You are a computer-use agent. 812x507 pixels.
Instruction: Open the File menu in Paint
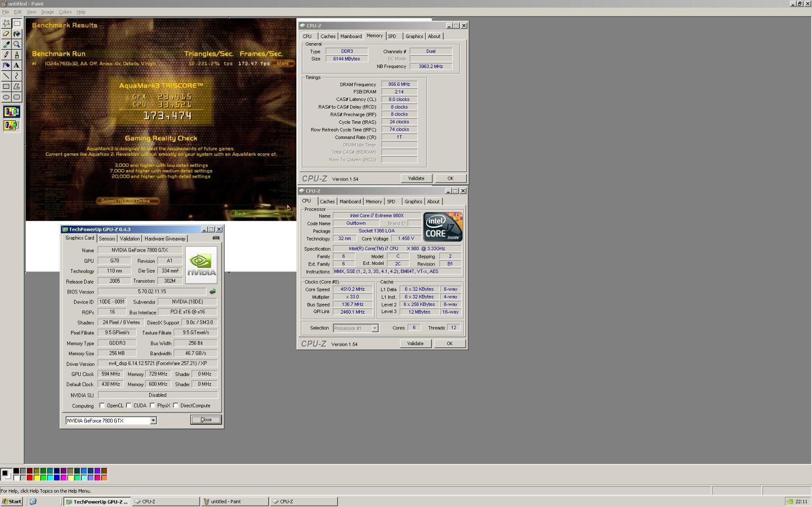coord(6,12)
